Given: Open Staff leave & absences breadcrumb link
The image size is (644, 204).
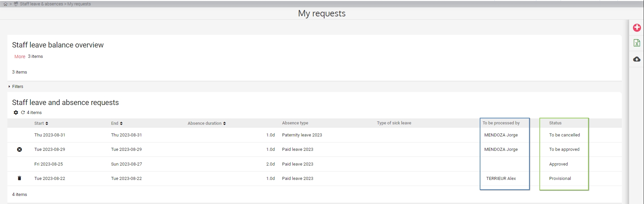Looking at the screenshot, I should [x=41, y=4].
